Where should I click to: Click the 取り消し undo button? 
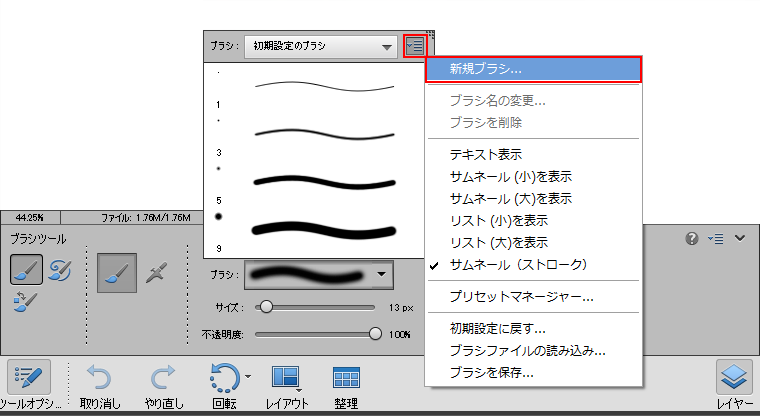tap(100, 386)
